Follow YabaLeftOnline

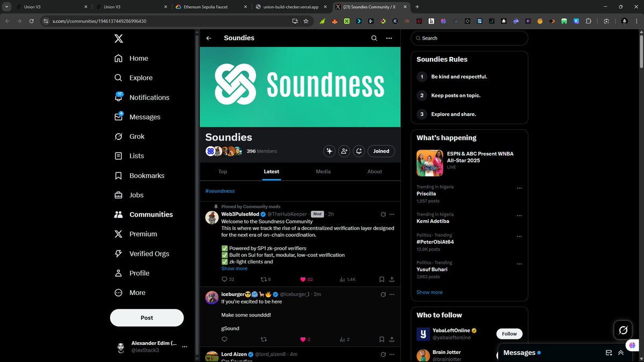click(x=509, y=334)
